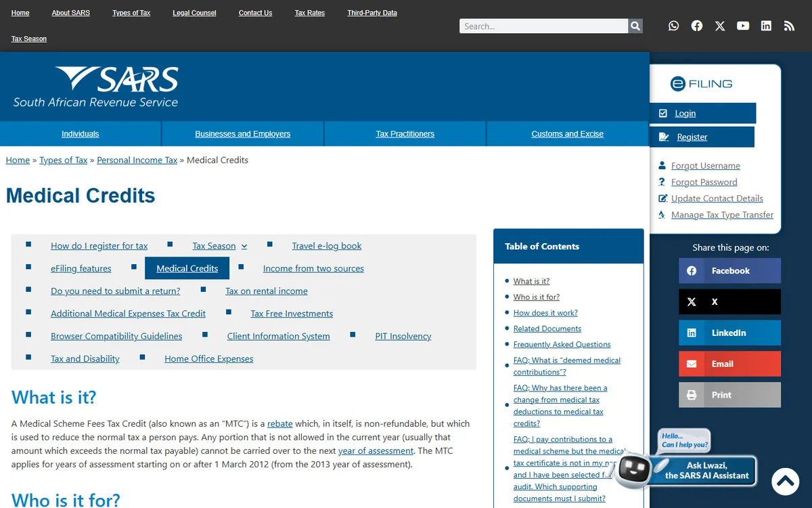The image size is (812, 508).
Task: Click the eFiling Login button
Action: [x=703, y=113]
